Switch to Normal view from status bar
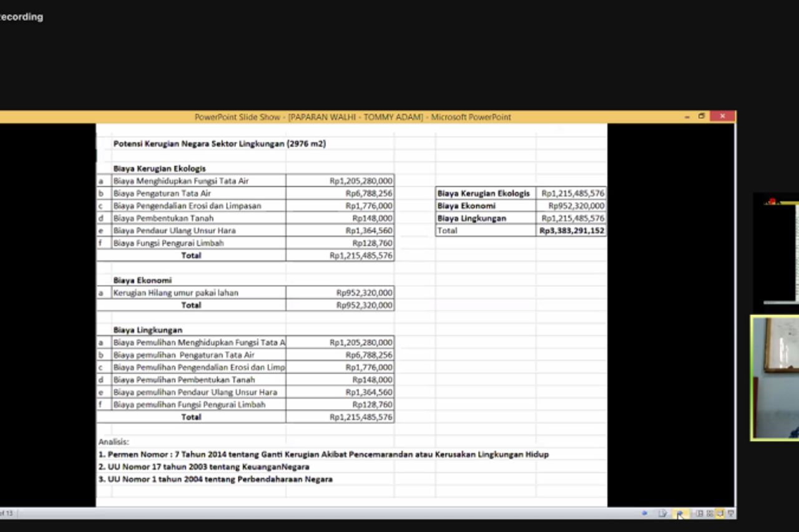Image resolution: width=799 pixels, height=532 pixels. click(x=699, y=513)
